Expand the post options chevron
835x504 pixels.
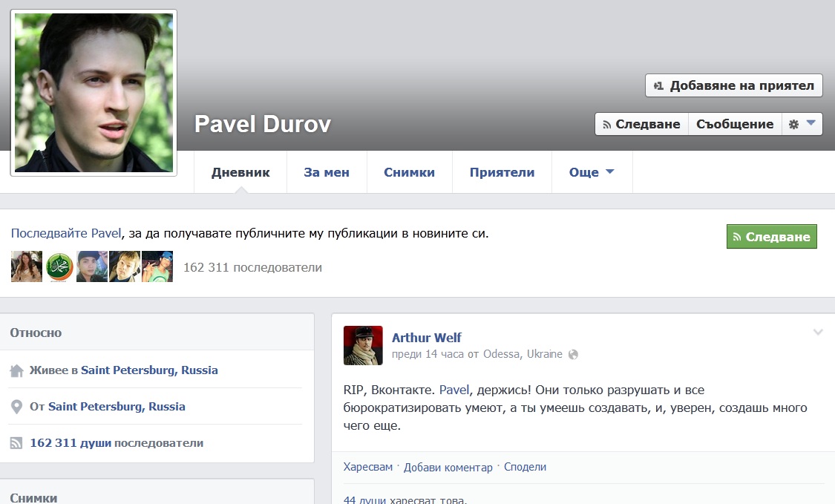point(818,333)
